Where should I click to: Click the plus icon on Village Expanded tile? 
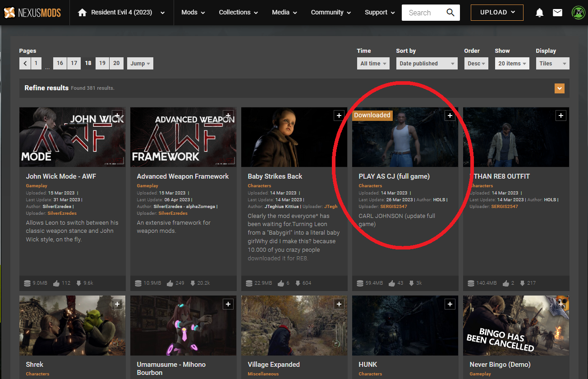[x=339, y=305]
